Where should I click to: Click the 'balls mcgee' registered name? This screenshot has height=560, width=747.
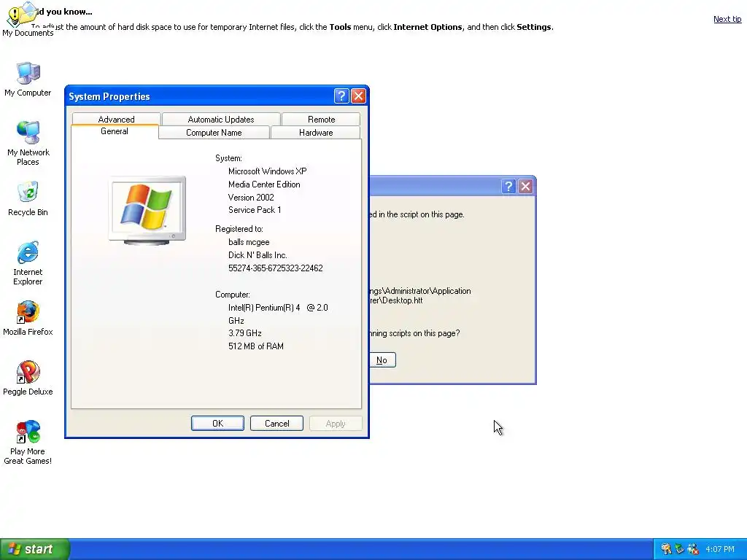pyautogui.click(x=249, y=242)
